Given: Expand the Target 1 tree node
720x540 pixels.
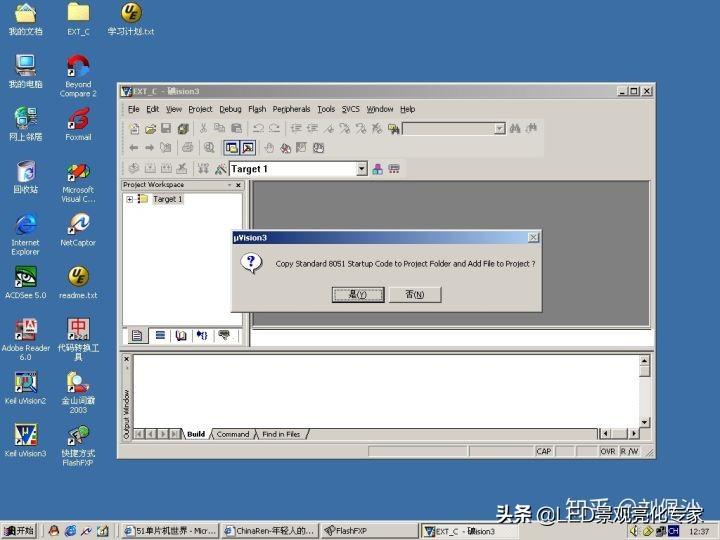Looking at the screenshot, I should [x=129, y=199].
